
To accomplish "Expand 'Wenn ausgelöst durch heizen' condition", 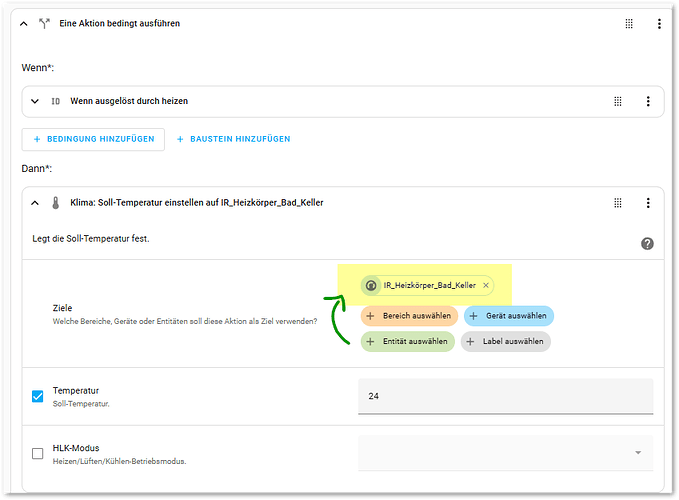I will 35,101.
